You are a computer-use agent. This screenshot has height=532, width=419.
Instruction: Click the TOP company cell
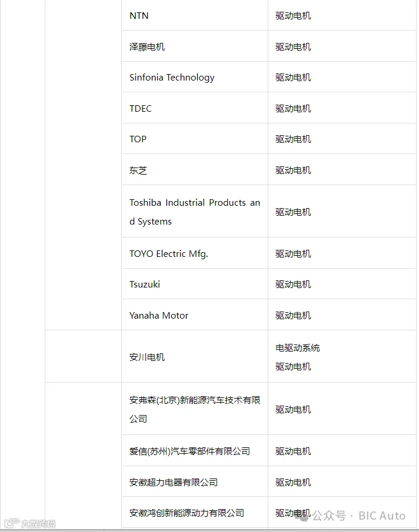pos(195,139)
